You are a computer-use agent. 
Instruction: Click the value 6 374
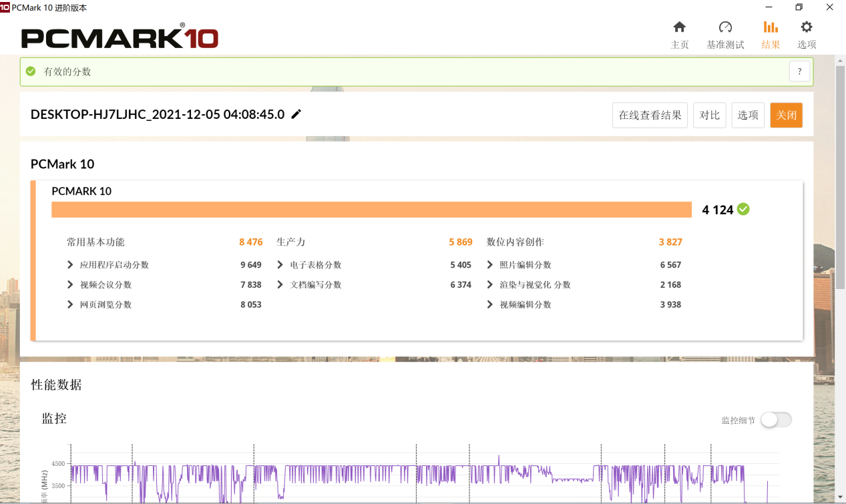[461, 285]
